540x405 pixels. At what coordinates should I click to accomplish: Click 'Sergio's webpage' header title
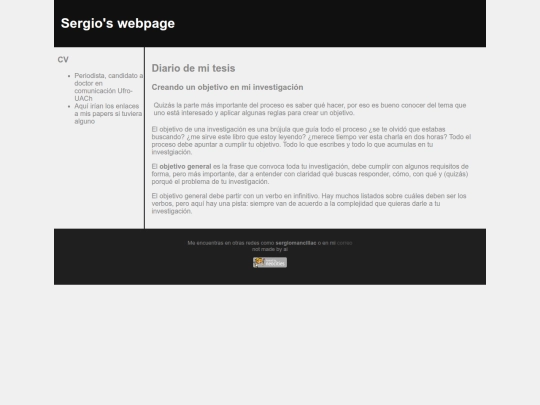(118, 23)
